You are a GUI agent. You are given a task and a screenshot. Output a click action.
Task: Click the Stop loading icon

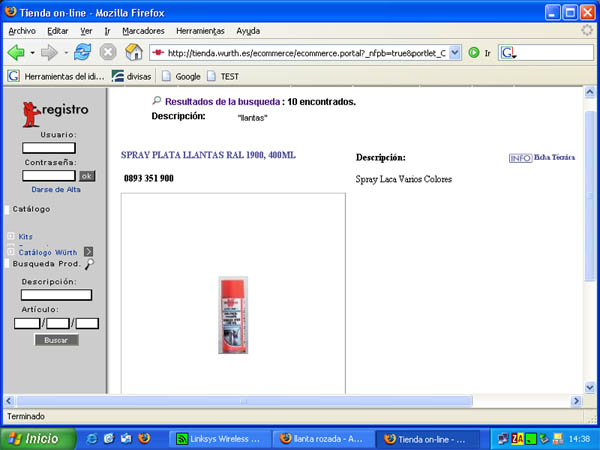click(x=108, y=52)
